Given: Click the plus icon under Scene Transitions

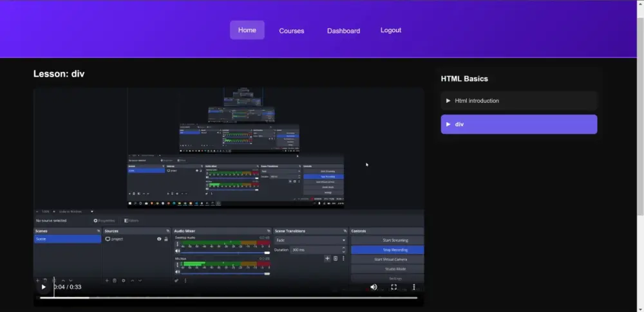Looking at the screenshot, I should point(327,258).
